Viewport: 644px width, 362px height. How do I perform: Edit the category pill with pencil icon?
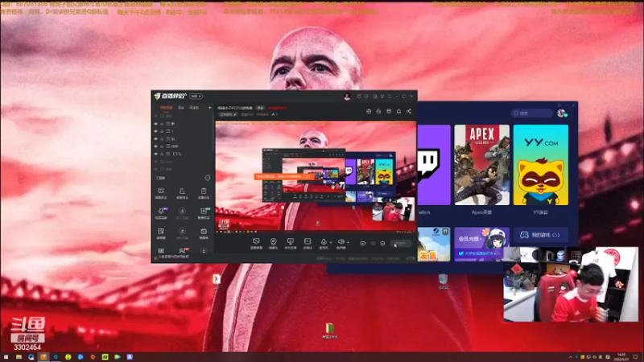tap(228, 114)
